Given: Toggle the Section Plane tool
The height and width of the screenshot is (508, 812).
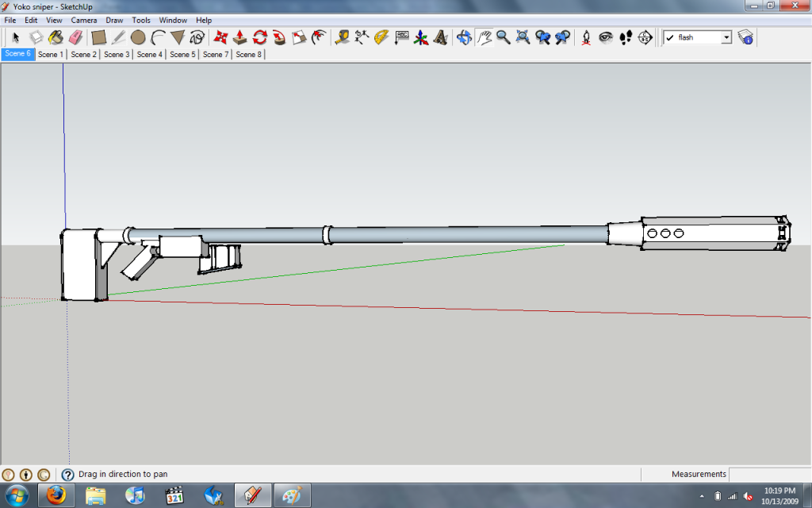Looking at the screenshot, I should click(645, 37).
